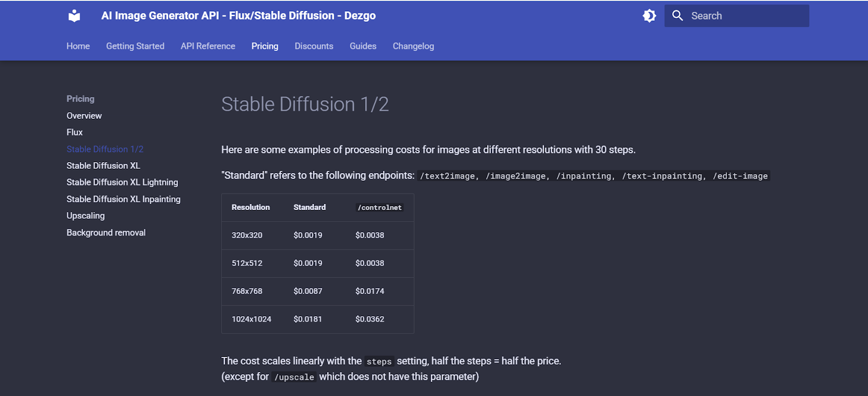The height and width of the screenshot is (396, 868).
Task: Click the /edit-image endpoint code
Action: click(x=740, y=176)
